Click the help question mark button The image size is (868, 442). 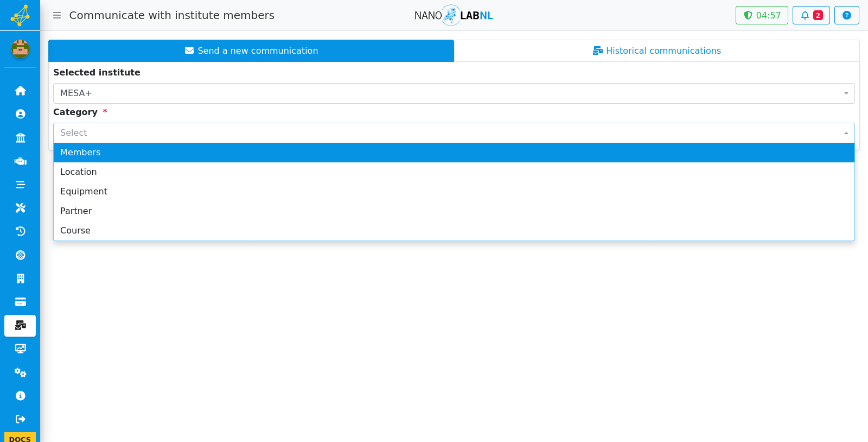coord(847,15)
